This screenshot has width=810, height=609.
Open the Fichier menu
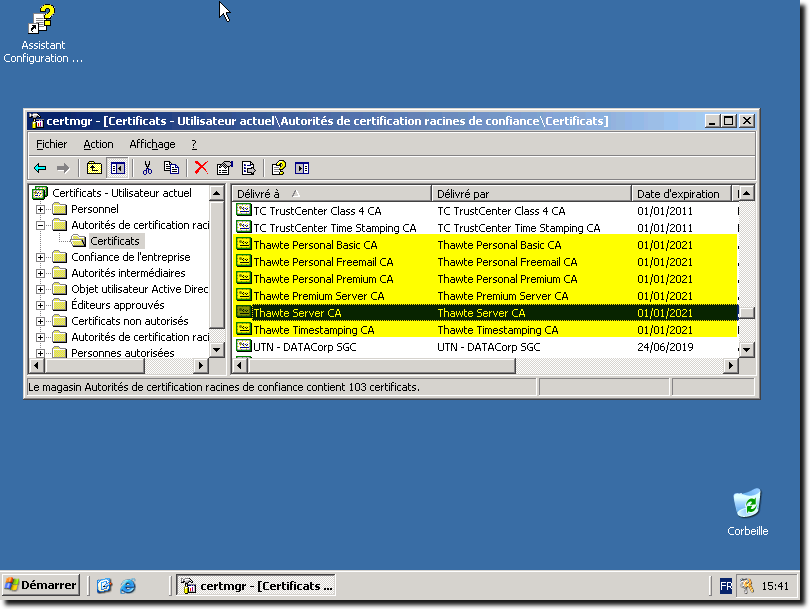click(x=52, y=144)
